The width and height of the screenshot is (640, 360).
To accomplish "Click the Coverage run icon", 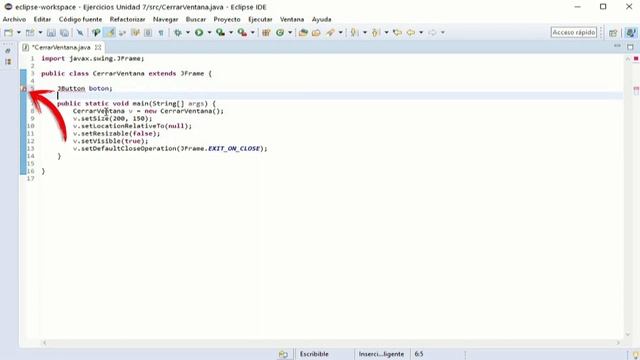I will point(220,33).
